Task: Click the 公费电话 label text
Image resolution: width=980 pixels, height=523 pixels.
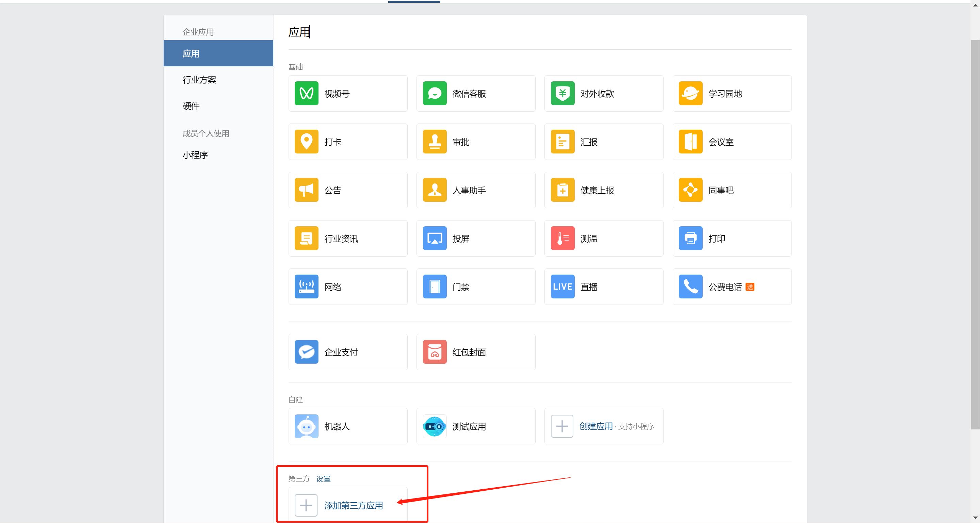Action: 725,287
